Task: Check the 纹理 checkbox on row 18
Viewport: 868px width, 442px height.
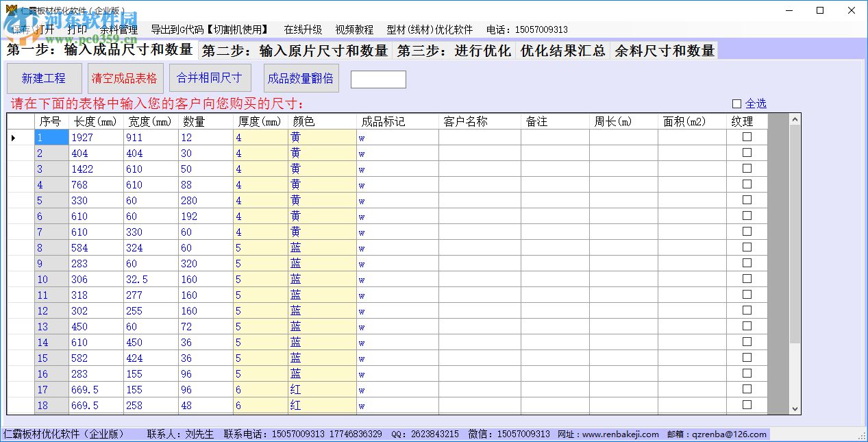Action: coord(746,405)
